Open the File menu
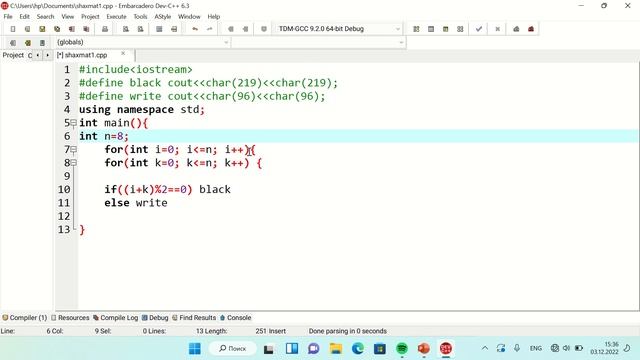 (8, 17)
